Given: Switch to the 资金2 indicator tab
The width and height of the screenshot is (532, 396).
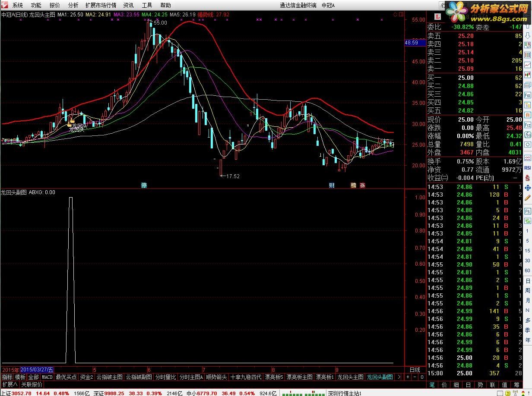Looking at the screenshot, I should coord(86,377).
